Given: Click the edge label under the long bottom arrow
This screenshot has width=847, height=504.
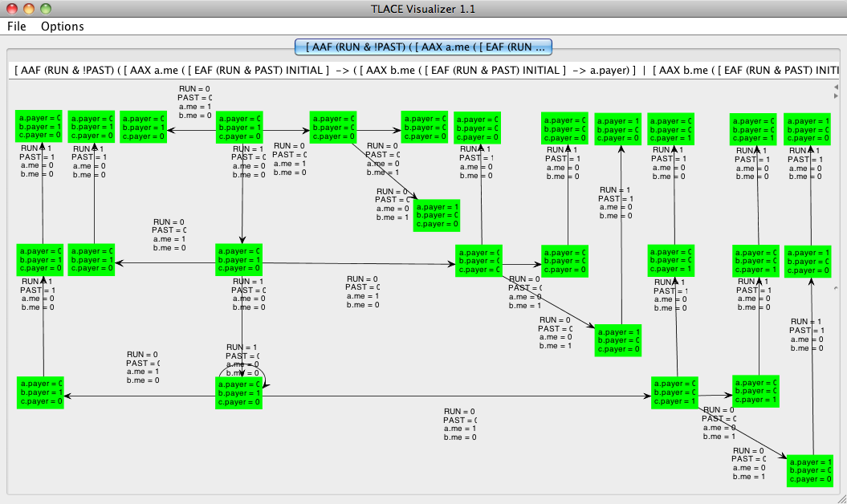Looking at the screenshot, I should point(460,424).
